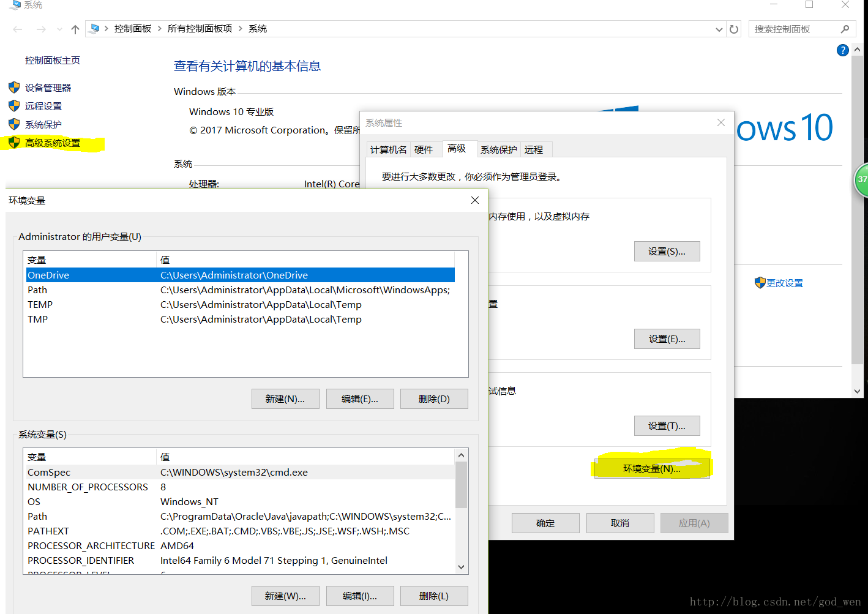Image resolution: width=868 pixels, height=614 pixels.
Task: Confirm System Properties with 确定
Action: click(x=545, y=523)
